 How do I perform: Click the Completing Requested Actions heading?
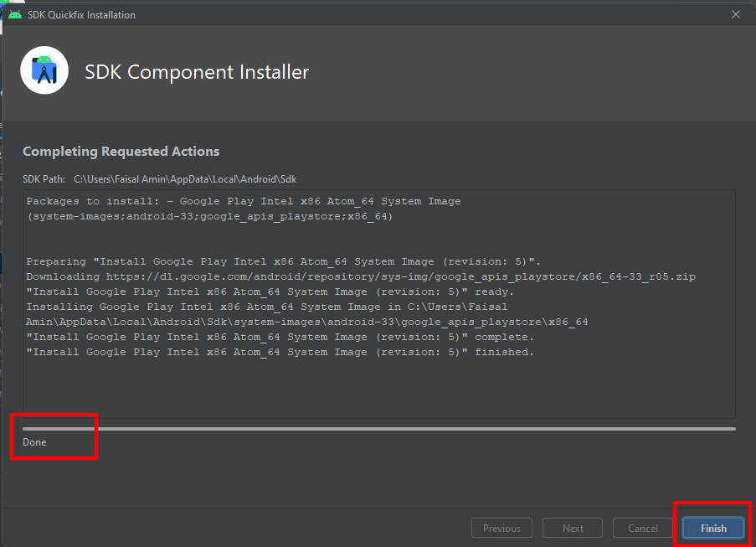pyautogui.click(x=121, y=152)
